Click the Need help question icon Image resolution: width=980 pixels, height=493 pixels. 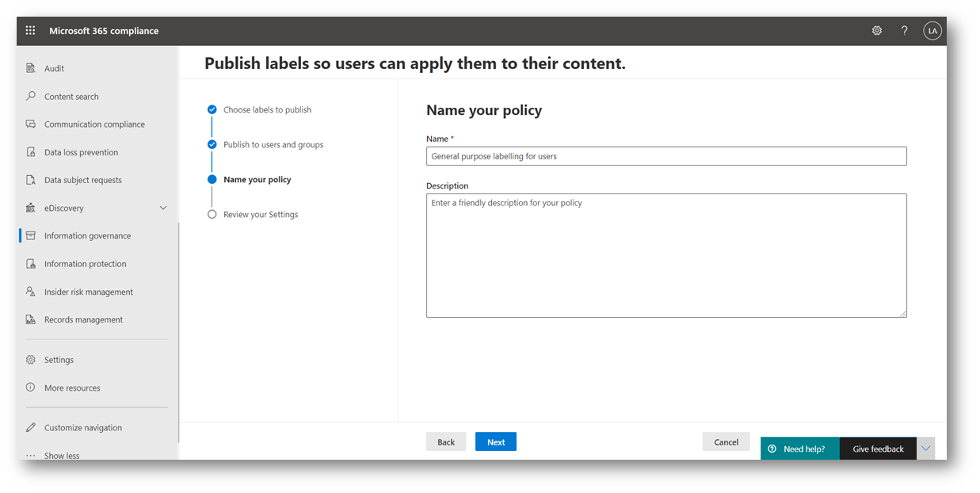(772, 449)
